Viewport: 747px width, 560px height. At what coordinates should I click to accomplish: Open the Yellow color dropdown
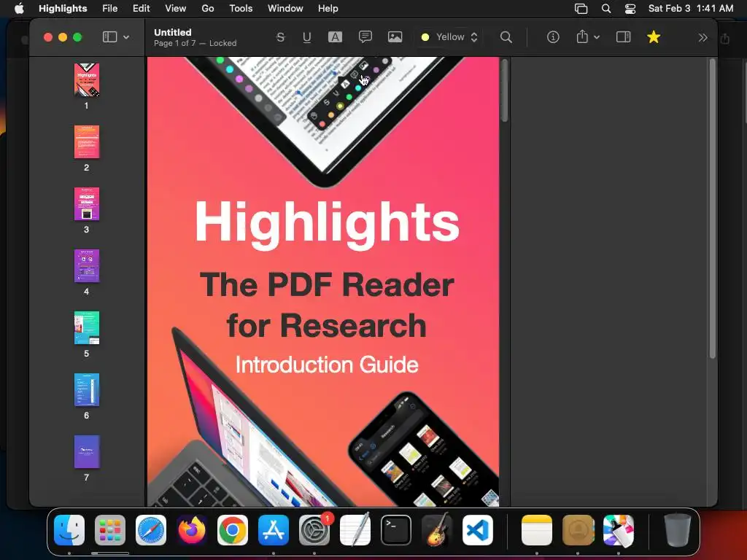point(449,37)
